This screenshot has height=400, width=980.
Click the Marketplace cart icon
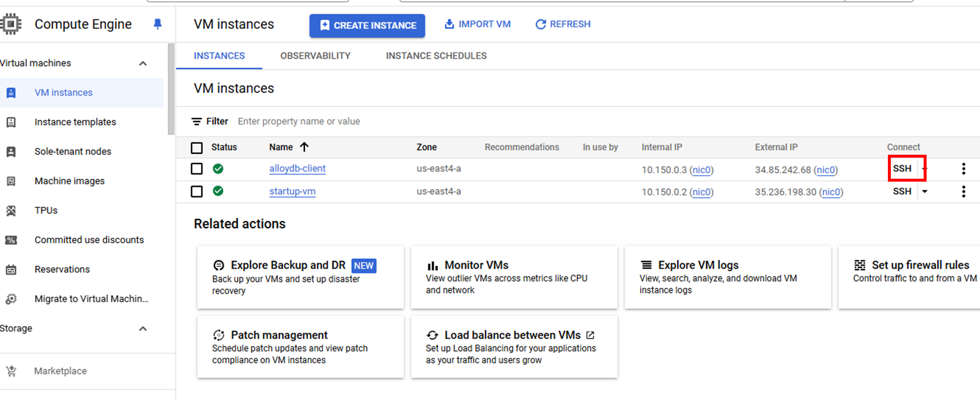pos(11,371)
